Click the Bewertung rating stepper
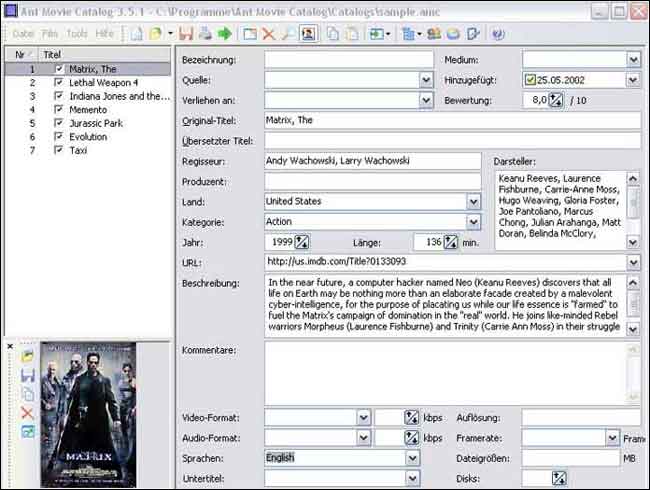650x490 pixels. 556,100
